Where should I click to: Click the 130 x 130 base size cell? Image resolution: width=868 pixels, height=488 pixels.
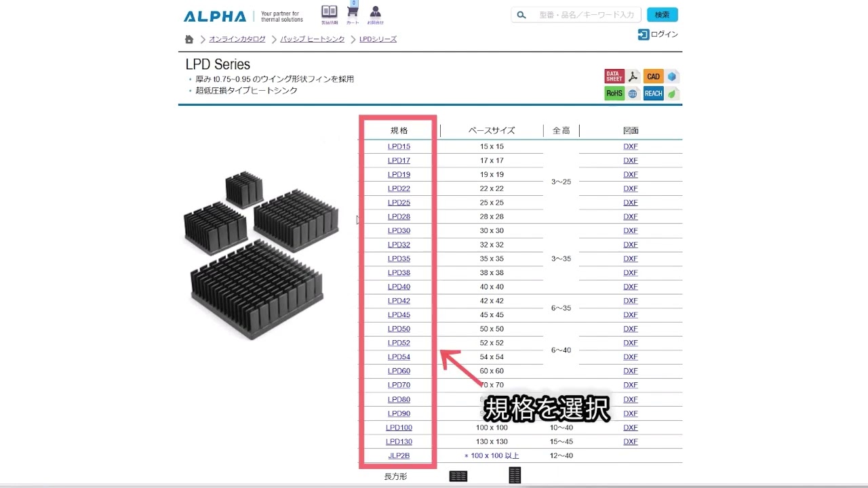(492, 441)
